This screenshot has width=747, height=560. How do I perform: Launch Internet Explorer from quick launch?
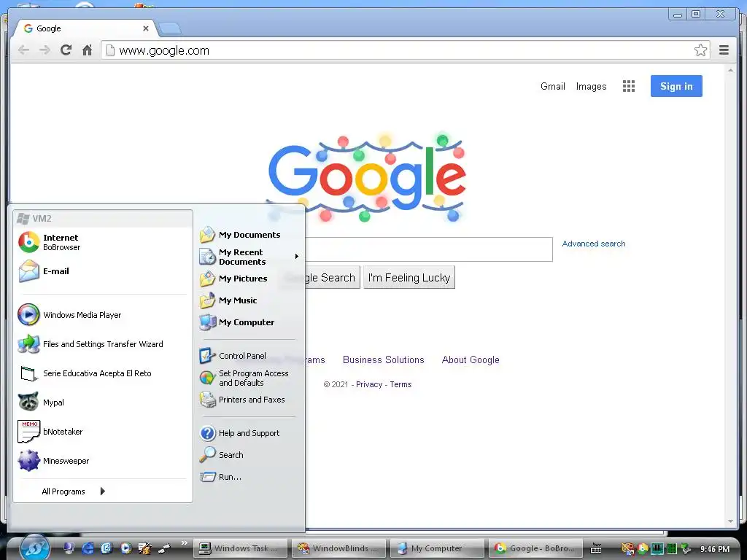tap(88, 548)
